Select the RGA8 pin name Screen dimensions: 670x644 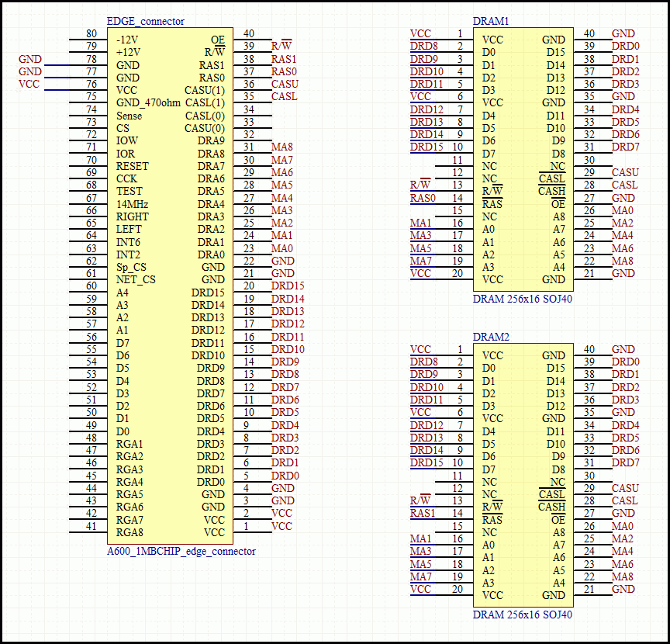coord(130,533)
